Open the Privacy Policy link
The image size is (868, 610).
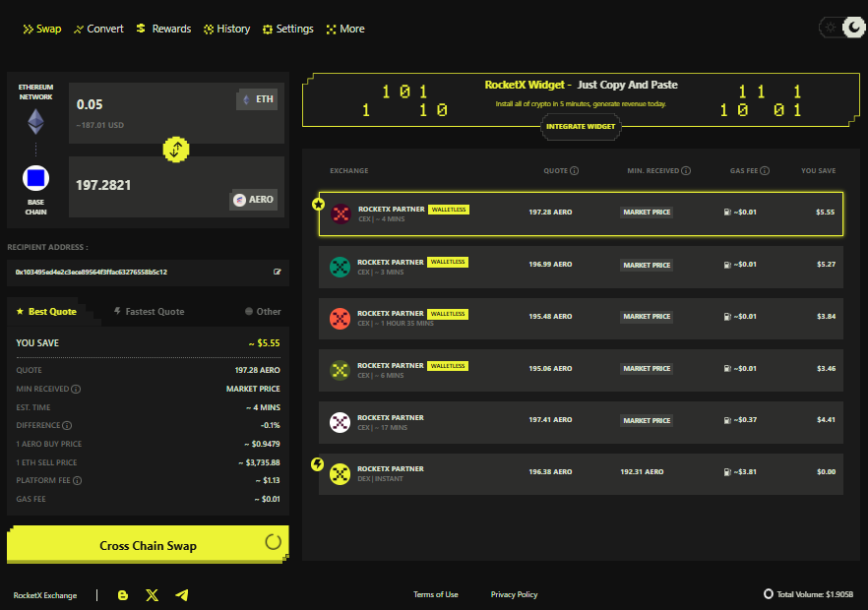[x=514, y=594]
